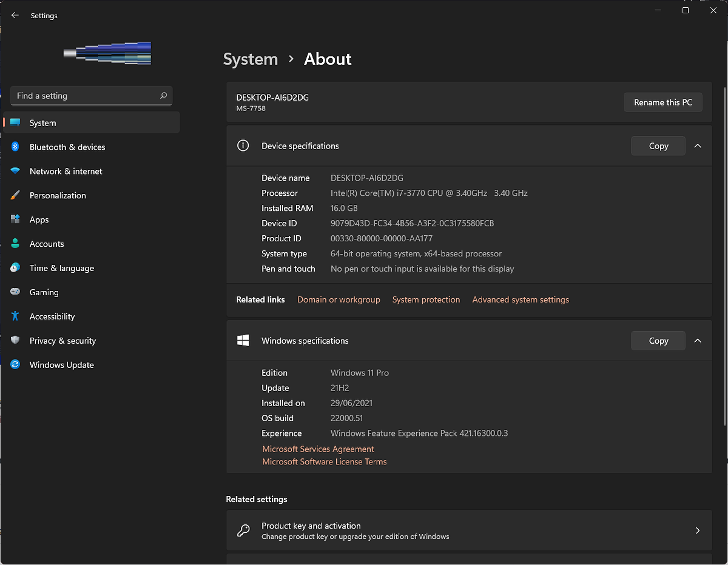Click the Accessibility figure icon
728x565 pixels.
pos(15,316)
